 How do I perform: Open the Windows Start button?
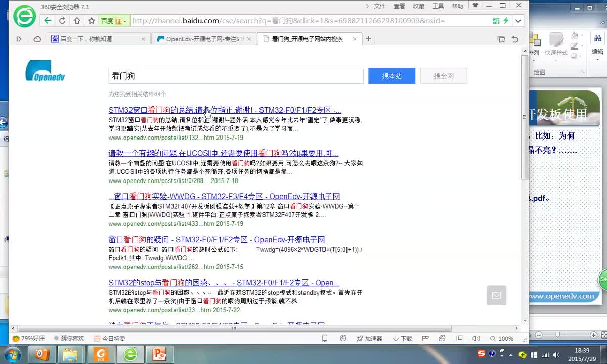click(x=12, y=354)
